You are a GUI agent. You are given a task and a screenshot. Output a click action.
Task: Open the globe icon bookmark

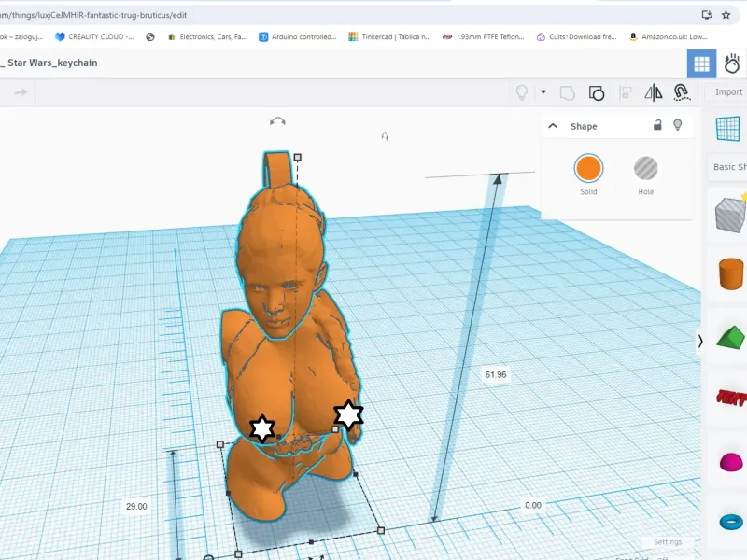(x=150, y=36)
